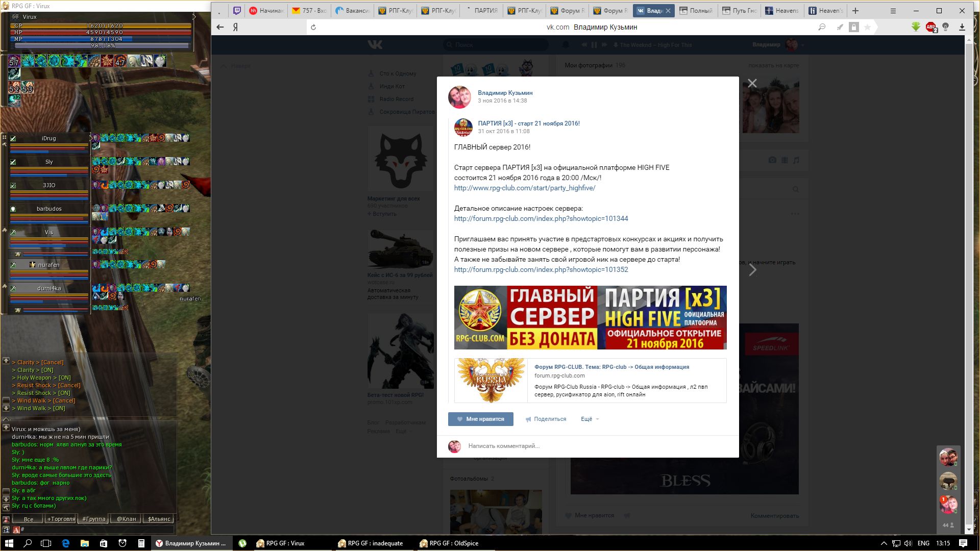Click the Twitch pinned browser tab
This screenshot has width=980, height=551.
[237, 11]
